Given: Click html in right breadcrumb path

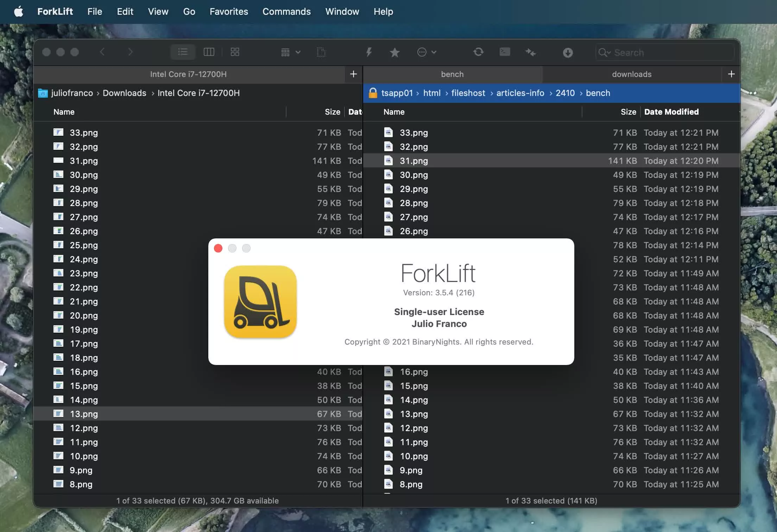Looking at the screenshot, I should coord(432,93).
